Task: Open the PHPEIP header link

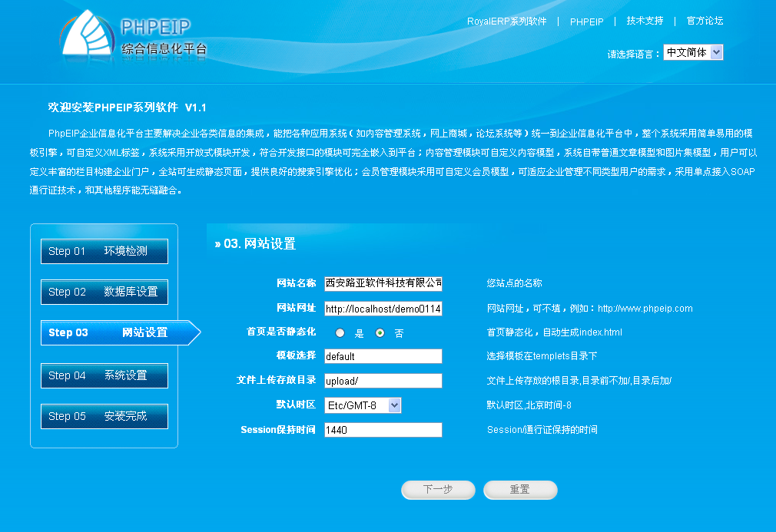Action: point(586,21)
